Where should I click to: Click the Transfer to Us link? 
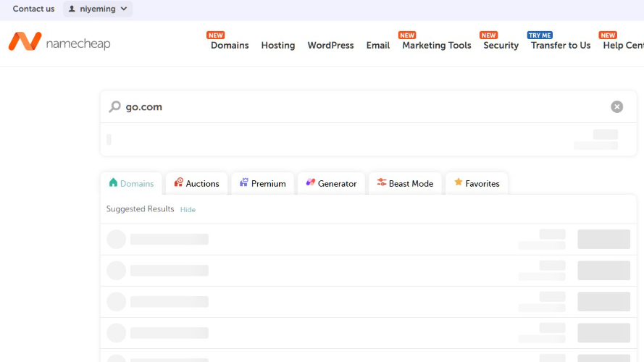click(x=561, y=45)
